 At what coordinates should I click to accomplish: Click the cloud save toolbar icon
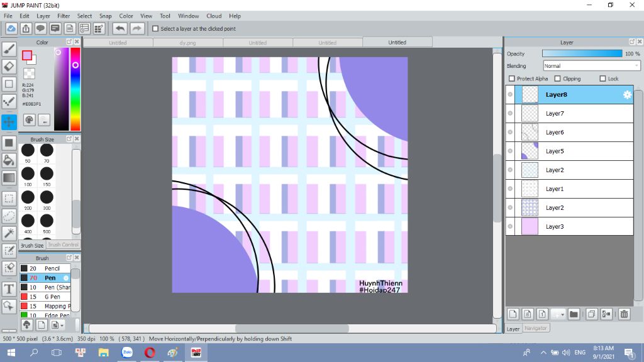11,29
